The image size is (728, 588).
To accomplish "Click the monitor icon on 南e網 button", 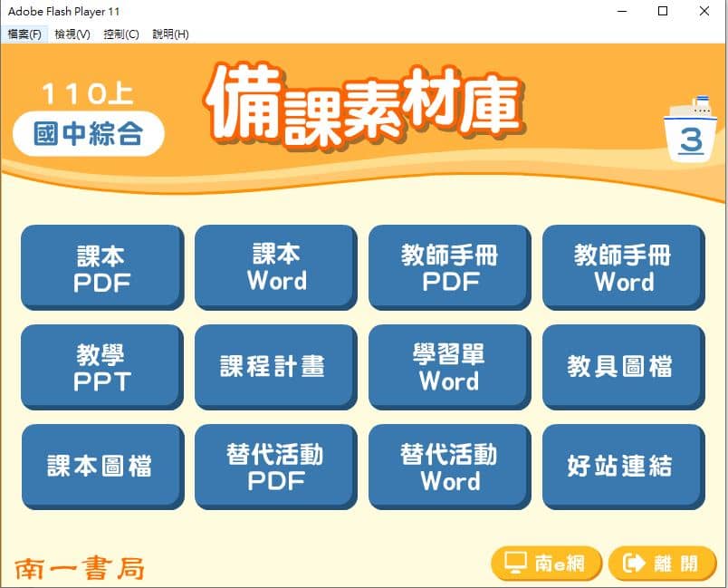I will [515, 563].
